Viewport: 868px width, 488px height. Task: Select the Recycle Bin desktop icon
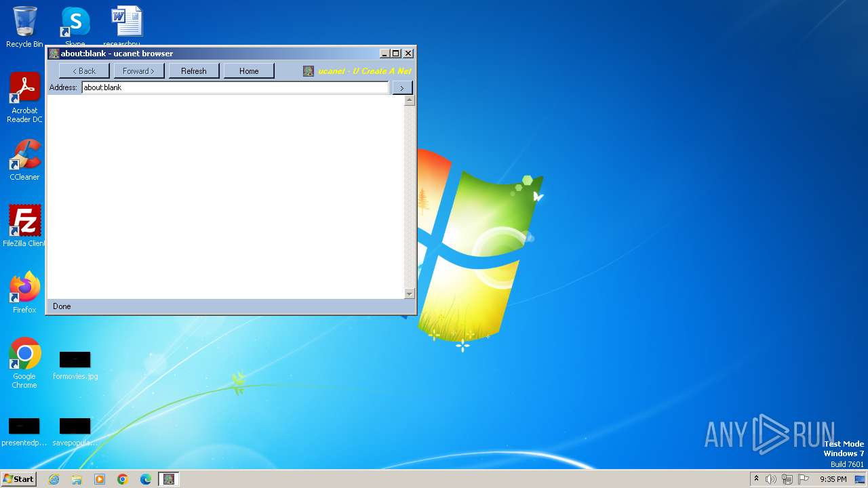click(24, 26)
